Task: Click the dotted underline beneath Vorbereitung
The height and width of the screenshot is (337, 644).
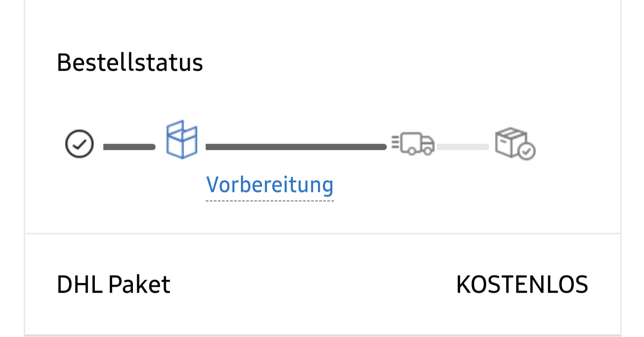Action: (270, 200)
